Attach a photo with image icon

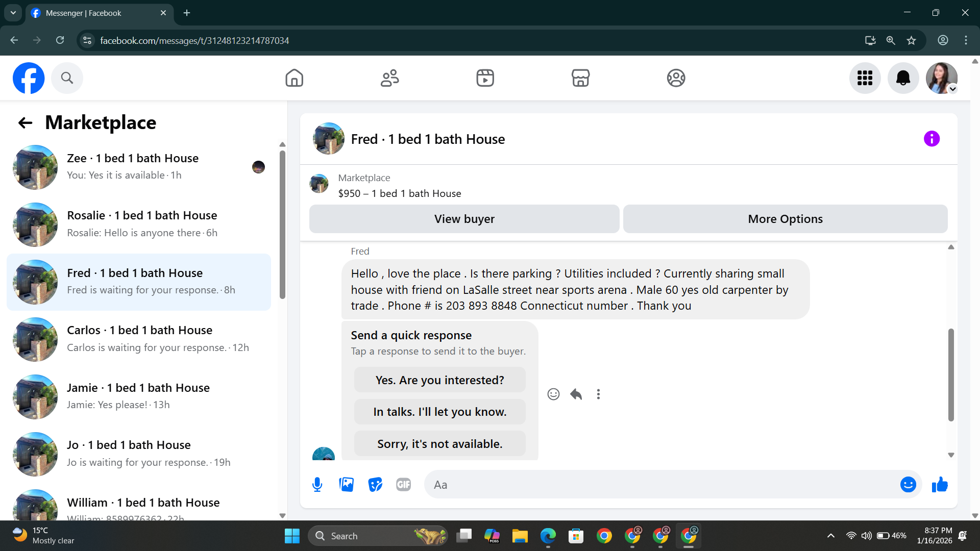pos(346,484)
